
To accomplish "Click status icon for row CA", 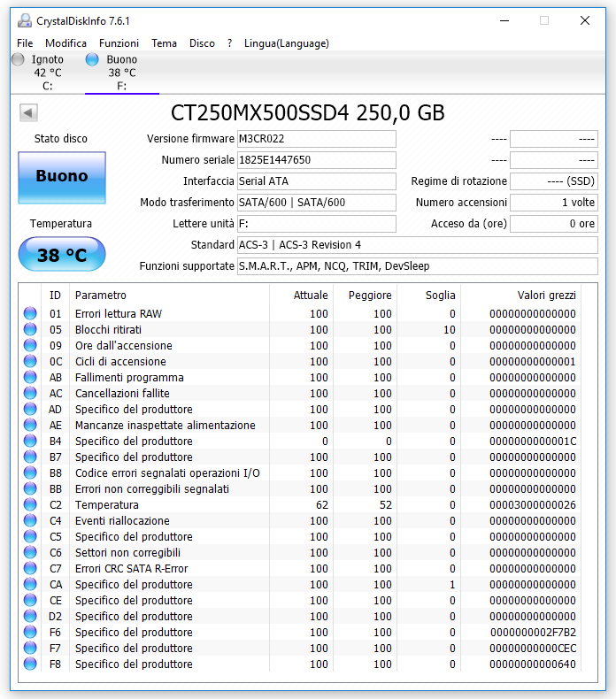I will click(x=30, y=584).
